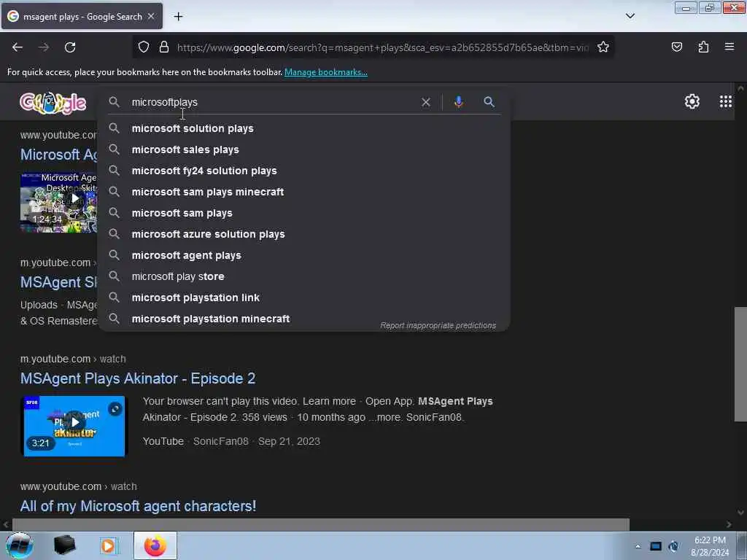747x560 pixels.
Task: Open the All of my Microsoft agent characters result
Action: point(138,506)
